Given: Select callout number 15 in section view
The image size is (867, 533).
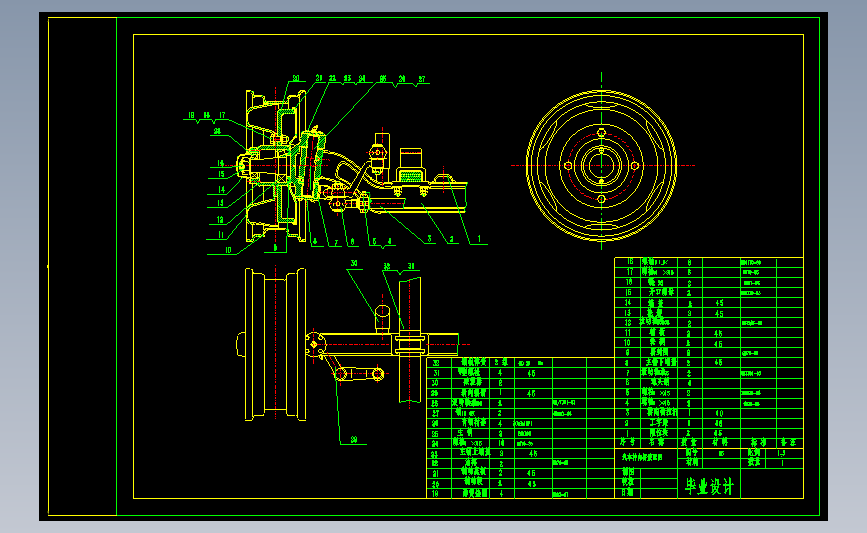Looking at the screenshot, I should click(x=221, y=174).
